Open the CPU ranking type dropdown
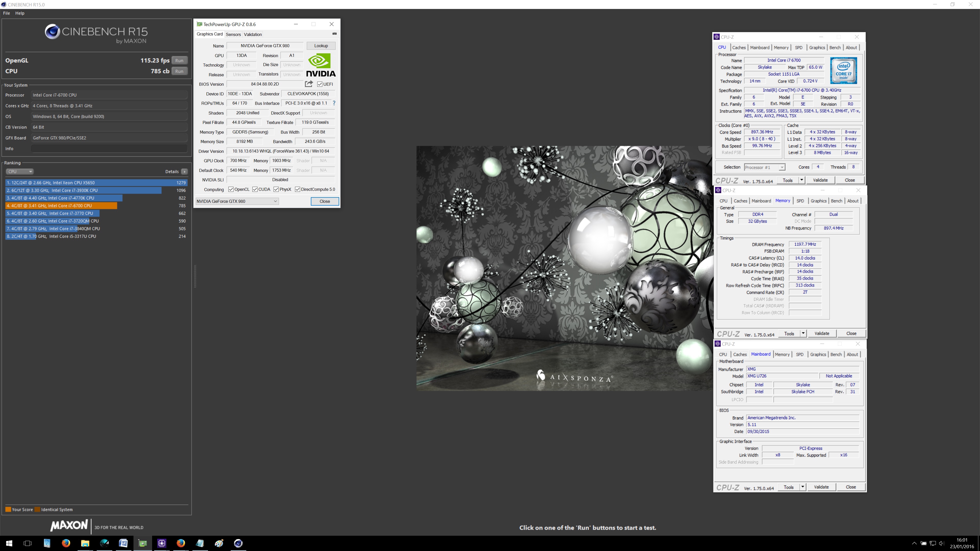Screen dimensions: 980x551 [20, 171]
